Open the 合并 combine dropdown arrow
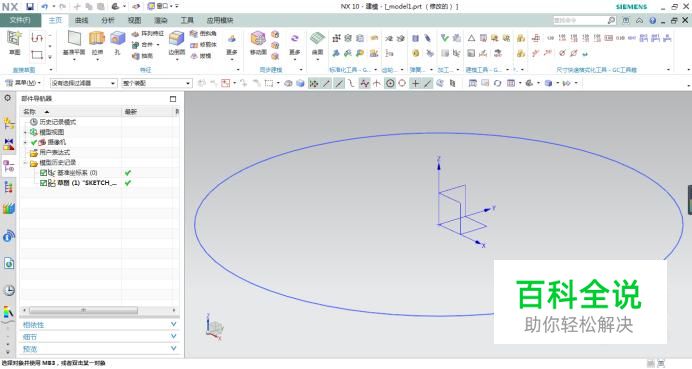 pos(158,45)
